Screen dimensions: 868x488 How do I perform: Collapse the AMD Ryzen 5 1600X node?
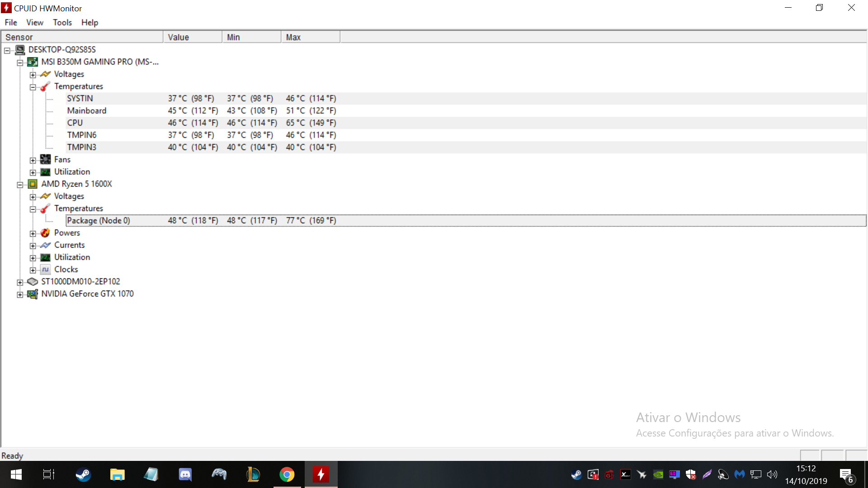20,184
